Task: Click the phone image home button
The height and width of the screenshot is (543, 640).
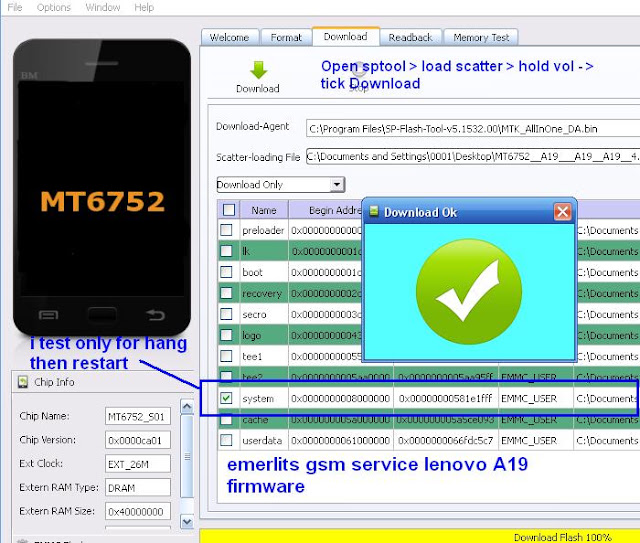Action: pos(102,315)
